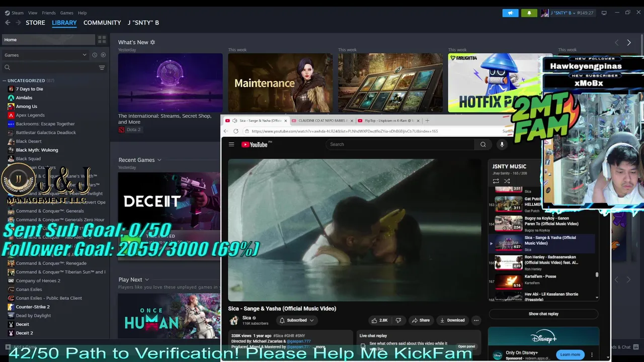The image size is (644, 362).
Task: Go back in the browser window
Action: [x=226, y=131]
